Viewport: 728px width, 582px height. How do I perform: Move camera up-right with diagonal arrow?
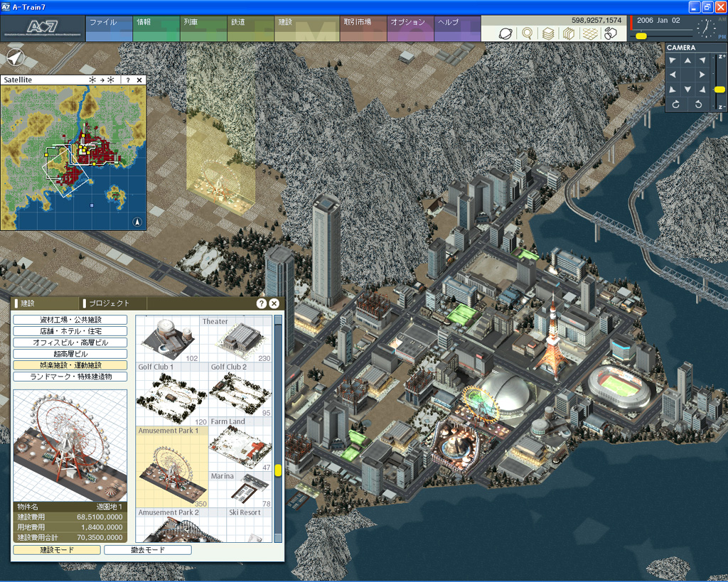tap(702, 60)
